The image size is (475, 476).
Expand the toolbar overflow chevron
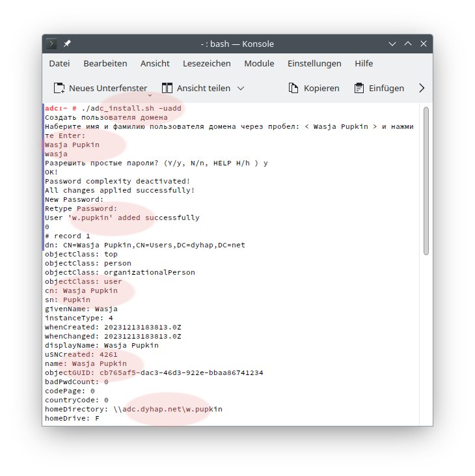(x=421, y=88)
